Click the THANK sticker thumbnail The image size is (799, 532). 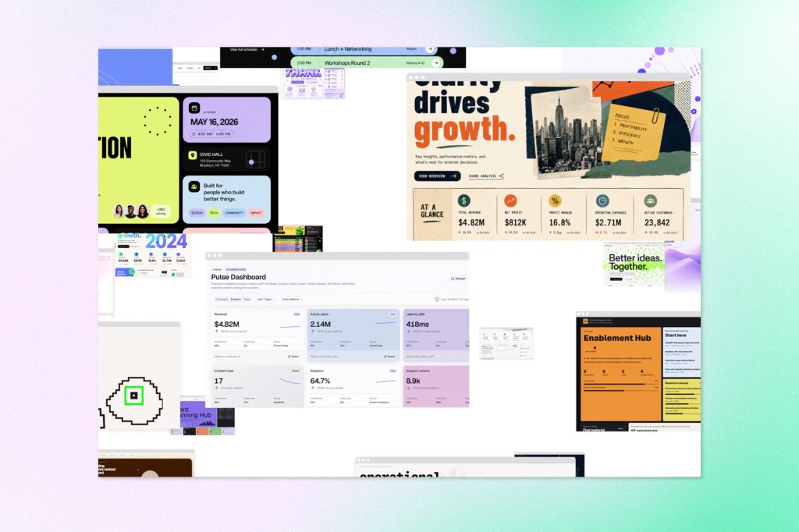point(314,83)
